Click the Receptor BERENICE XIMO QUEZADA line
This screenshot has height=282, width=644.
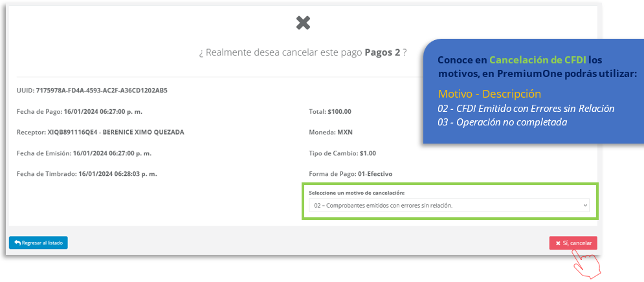(x=100, y=132)
